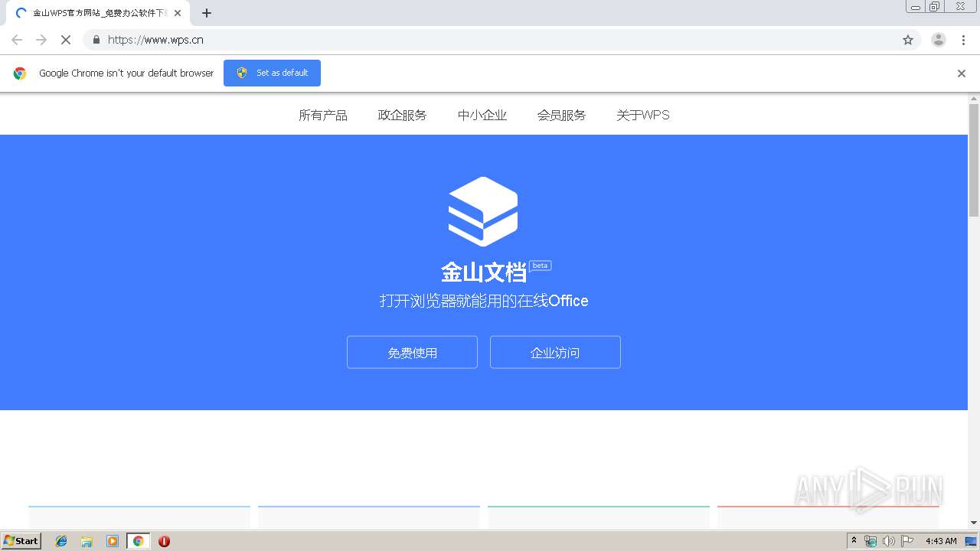Click the browser forward arrow
The width and height of the screenshot is (980, 551).
41,40
